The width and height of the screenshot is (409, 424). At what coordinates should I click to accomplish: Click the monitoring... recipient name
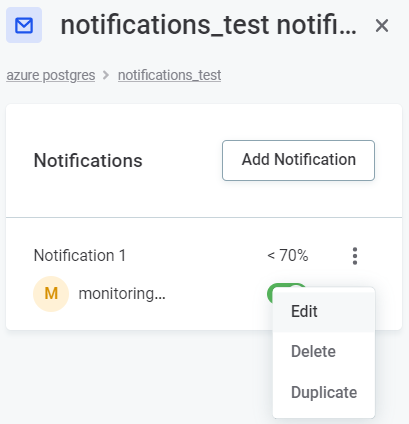(x=122, y=294)
